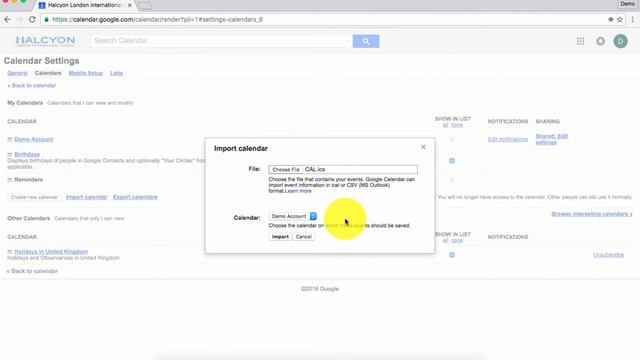Reload the page with refresh icon
This screenshot has width=640, height=360.
pyautogui.click(x=32, y=19)
